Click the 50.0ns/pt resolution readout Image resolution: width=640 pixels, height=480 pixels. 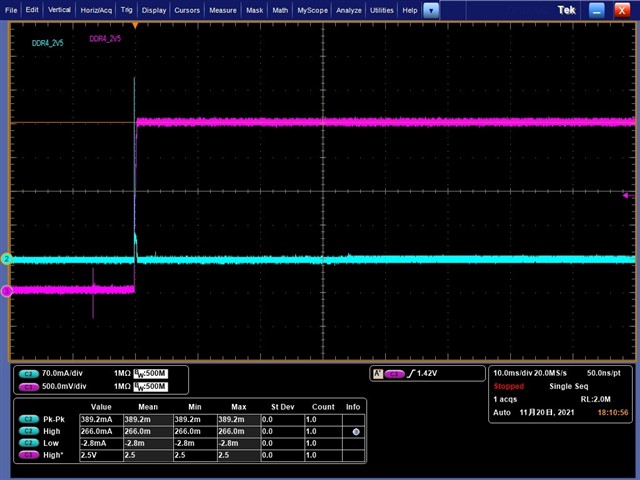pyautogui.click(x=604, y=373)
